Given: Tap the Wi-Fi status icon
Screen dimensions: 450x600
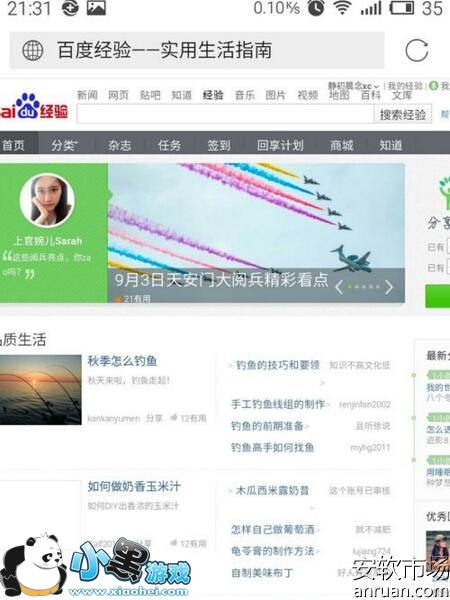Looking at the screenshot, I should (x=342, y=8).
